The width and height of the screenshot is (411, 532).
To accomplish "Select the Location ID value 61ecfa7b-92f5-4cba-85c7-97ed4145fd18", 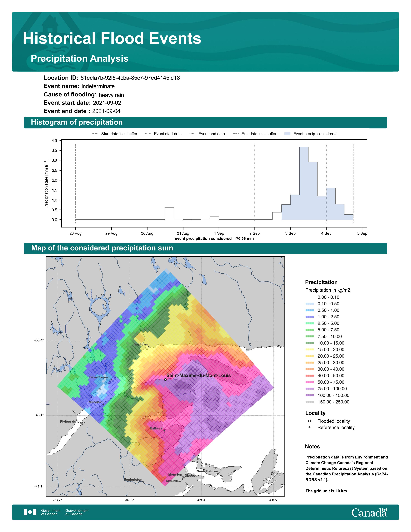I will pos(130,78).
